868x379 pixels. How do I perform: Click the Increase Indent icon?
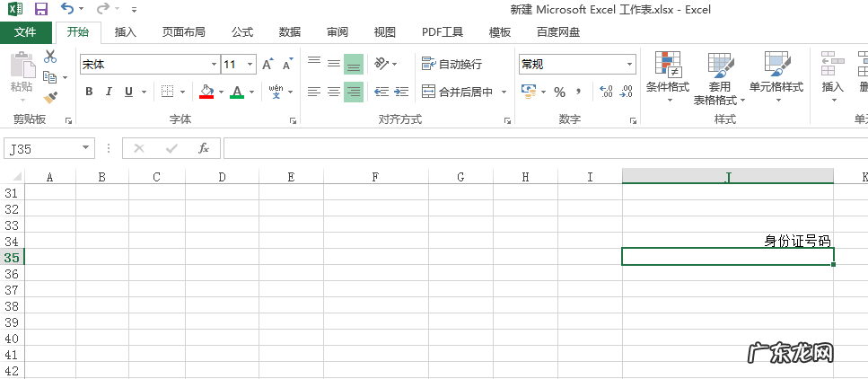(403, 92)
